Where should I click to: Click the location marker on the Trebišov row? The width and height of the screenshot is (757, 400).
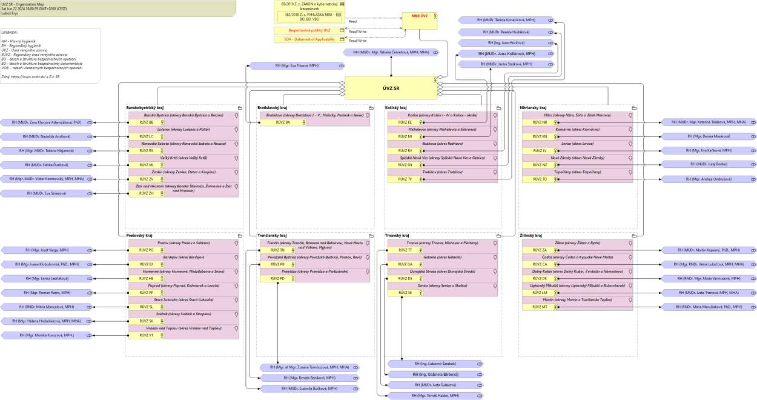tap(495, 172)
